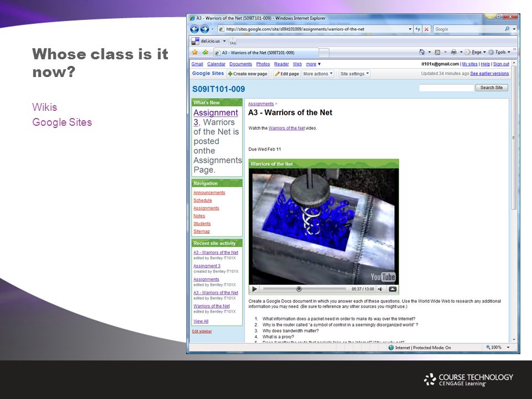Click the YouTube logo on the video

(x=383, y=277)
